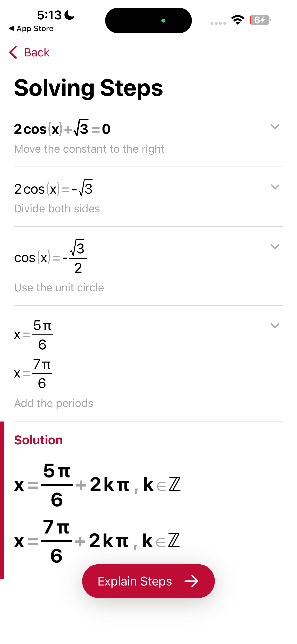Expand the "Use the unit circle" step
Screen dimensions: 297x644
[275, 247]
